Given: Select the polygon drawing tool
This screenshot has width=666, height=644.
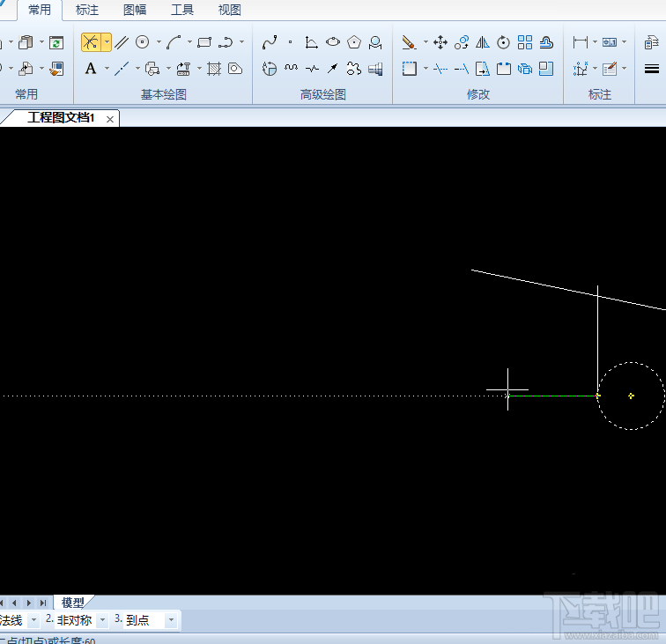Looking at the screenshot, I should tap(354, 42).
